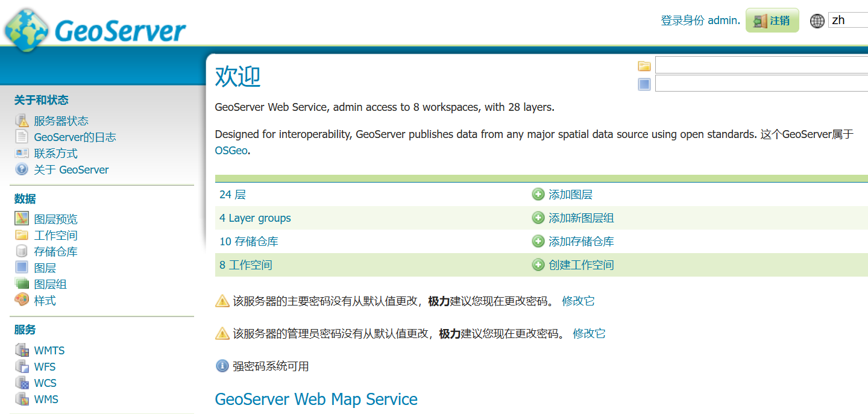Click the GeoServer logo
This screenshot has height=414, width=868.
coord(95,30)
